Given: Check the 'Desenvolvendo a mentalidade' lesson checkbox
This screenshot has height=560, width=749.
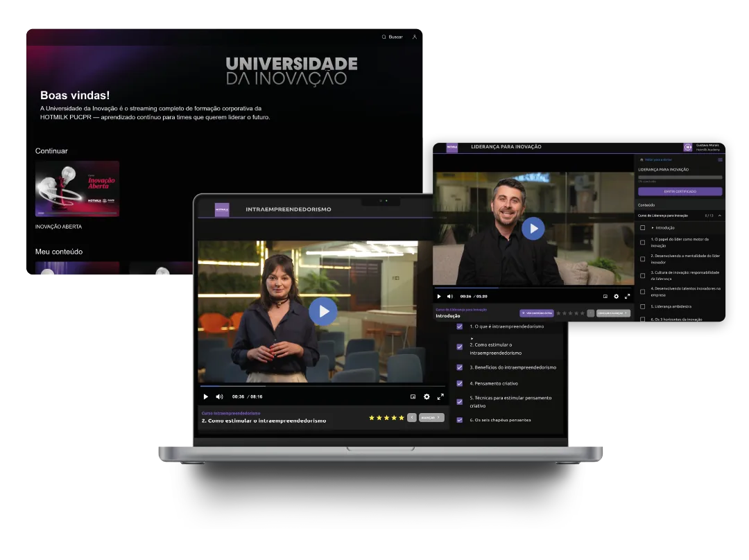Looking at the screenshot, I should (x=642, y=259).
